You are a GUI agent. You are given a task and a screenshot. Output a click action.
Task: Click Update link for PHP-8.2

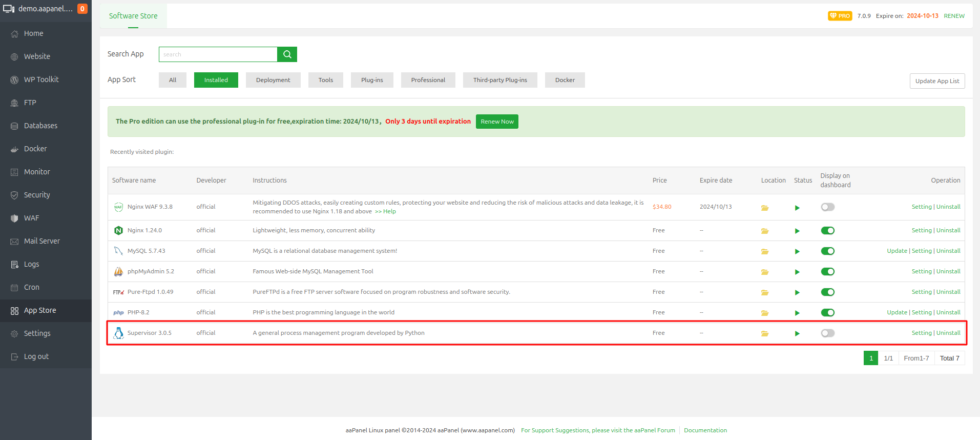point(896,312)
